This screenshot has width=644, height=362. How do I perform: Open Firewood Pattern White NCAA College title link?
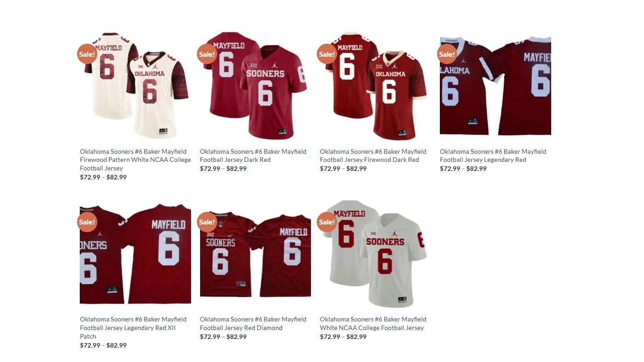[135, 160]
